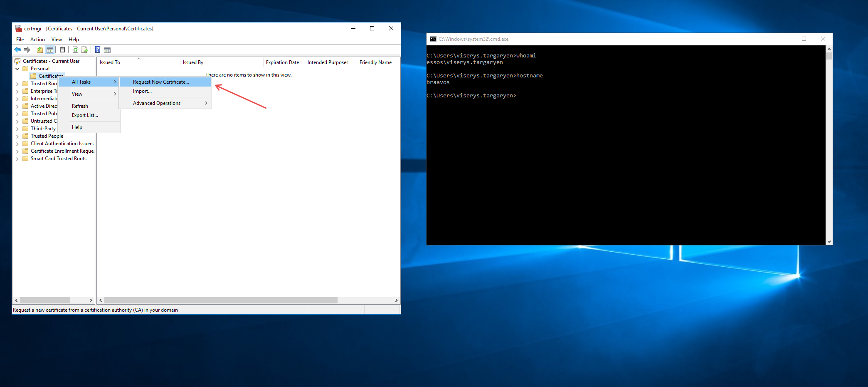This screenshot has height=387, width=868.
Task: Click the certmgr title bar toolbox icon
Action: (19, 28)
